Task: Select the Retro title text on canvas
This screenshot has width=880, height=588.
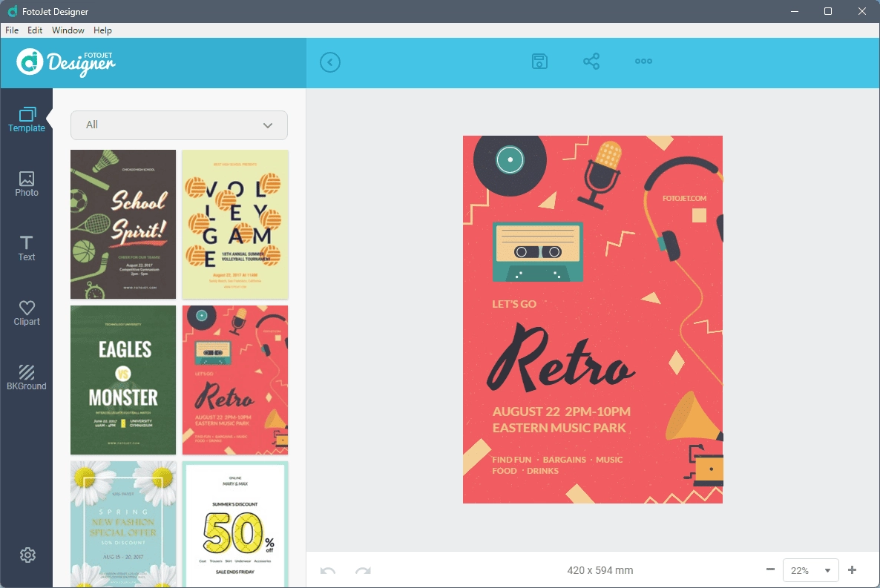Action: [560, 359]
